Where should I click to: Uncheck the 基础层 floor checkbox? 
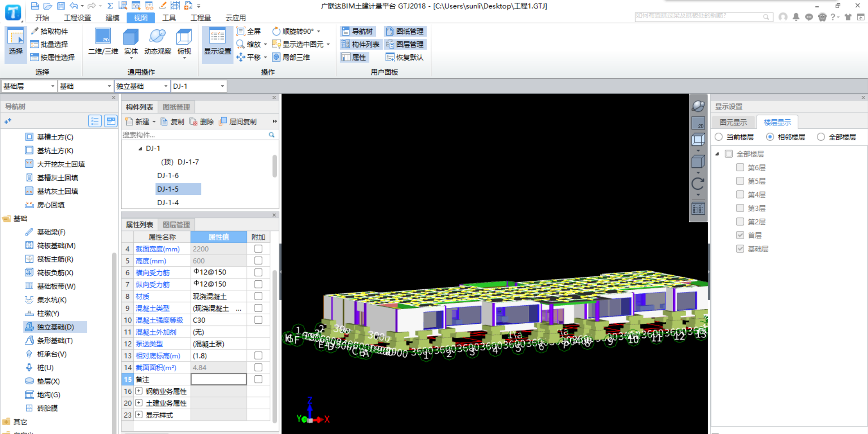[740, 249]
